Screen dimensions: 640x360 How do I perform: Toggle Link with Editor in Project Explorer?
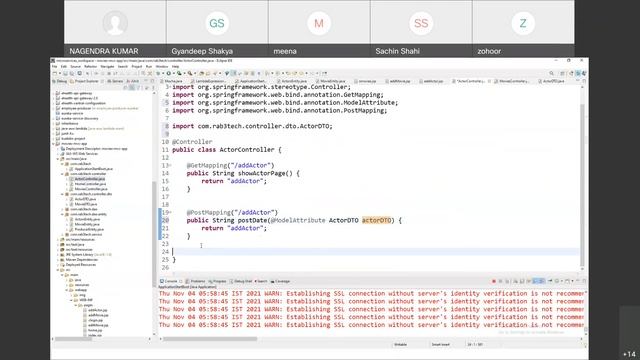[x=131, y=88]
